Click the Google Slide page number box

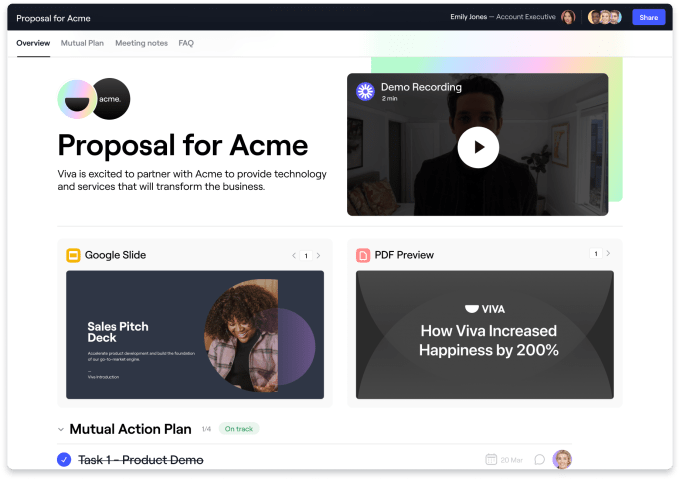pos(306,255)
